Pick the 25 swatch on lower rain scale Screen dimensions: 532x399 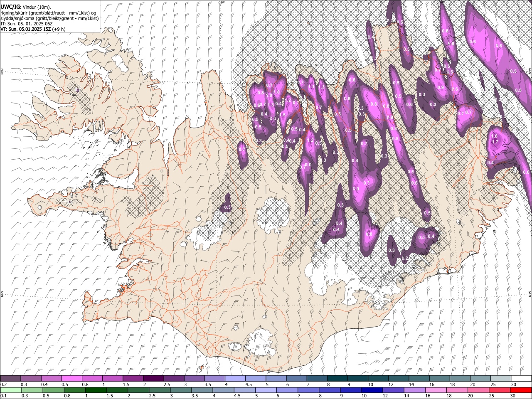click(x=500, y=390)
